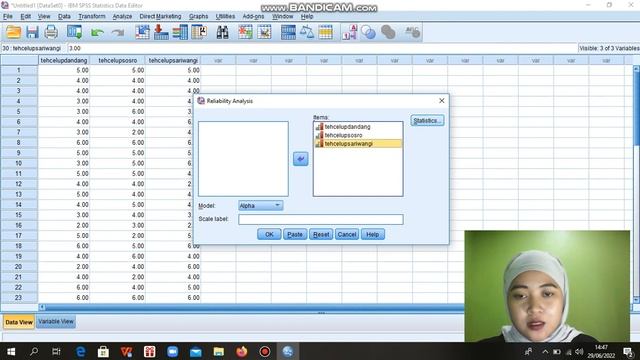This screenshot has width=640, height=360.
Task: Click the cell value editor field showing 3.00
Action: click(322, 48)
